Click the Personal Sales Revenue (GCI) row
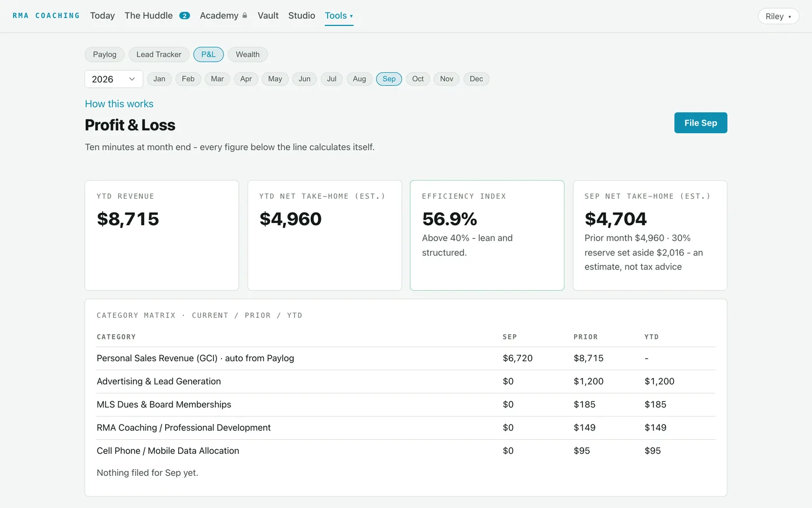Image resolution: width=812 pixels, height=508 pixels. [406, 358]
